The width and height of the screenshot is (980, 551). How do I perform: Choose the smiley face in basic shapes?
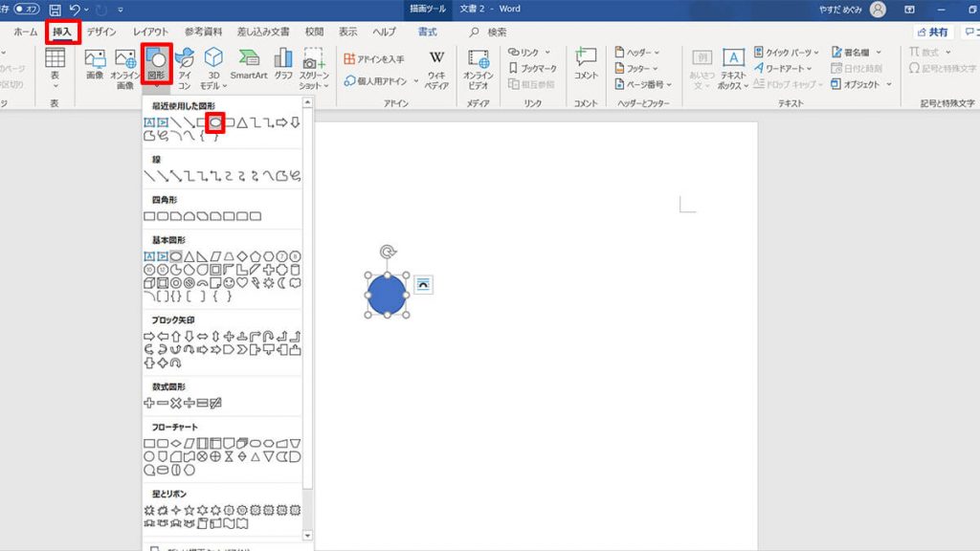230,283
